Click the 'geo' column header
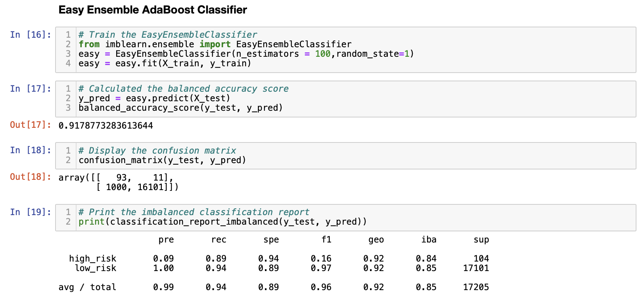644x304 pixels. 376,239
